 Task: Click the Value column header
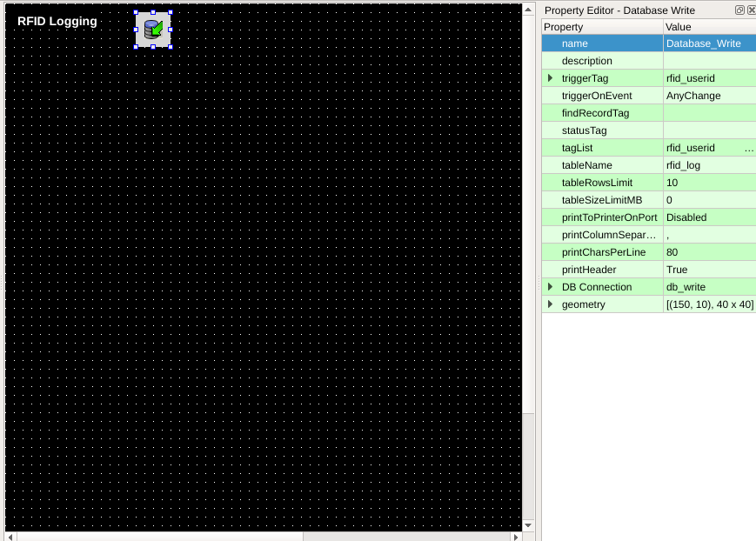[709, 27]
